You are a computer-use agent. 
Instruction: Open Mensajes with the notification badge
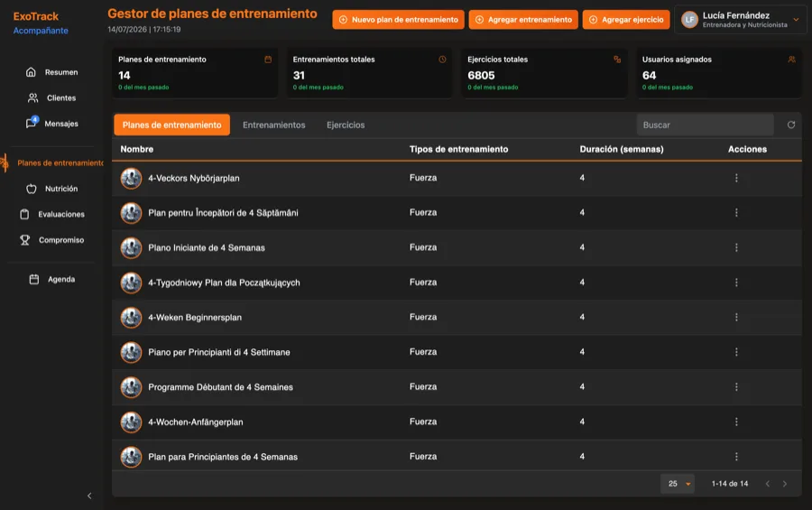[x=51, y=124]
